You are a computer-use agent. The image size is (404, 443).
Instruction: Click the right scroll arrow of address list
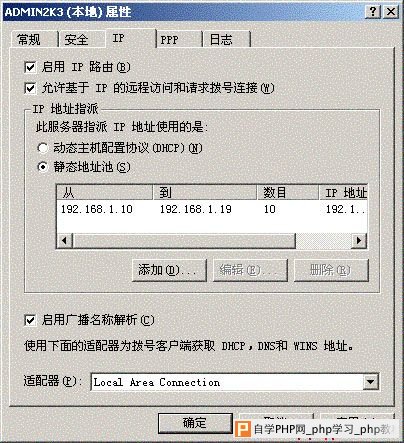click(x=359, y=241)
